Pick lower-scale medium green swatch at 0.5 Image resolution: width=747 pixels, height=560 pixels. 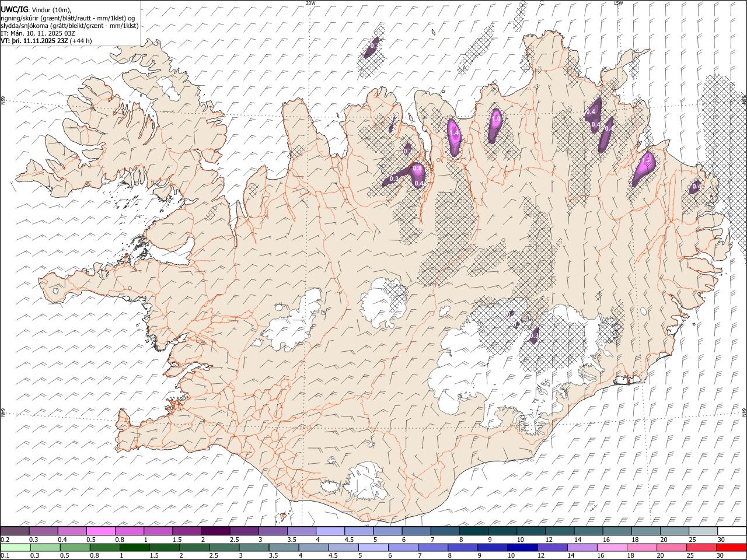(75, 547)
